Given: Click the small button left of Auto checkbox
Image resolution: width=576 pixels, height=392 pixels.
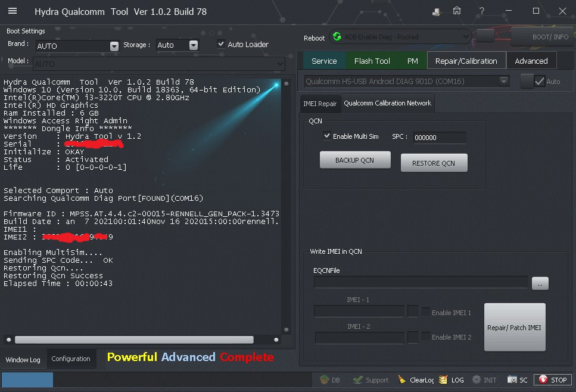Looking at the screenshot, I should (527, 81).
